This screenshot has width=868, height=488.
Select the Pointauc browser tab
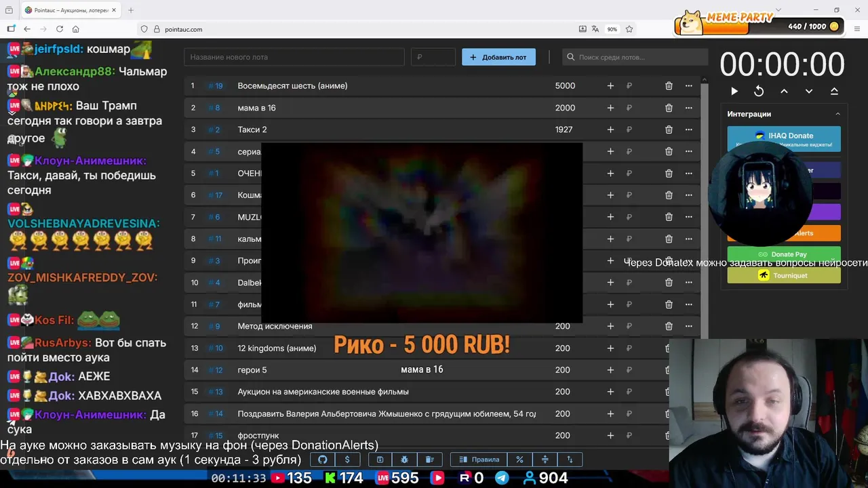coord(71,10)
